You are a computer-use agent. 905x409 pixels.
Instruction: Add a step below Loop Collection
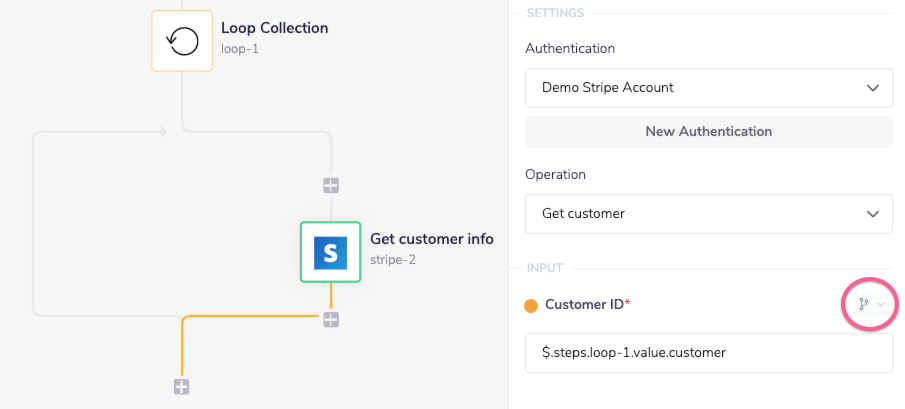pos(331,185)
